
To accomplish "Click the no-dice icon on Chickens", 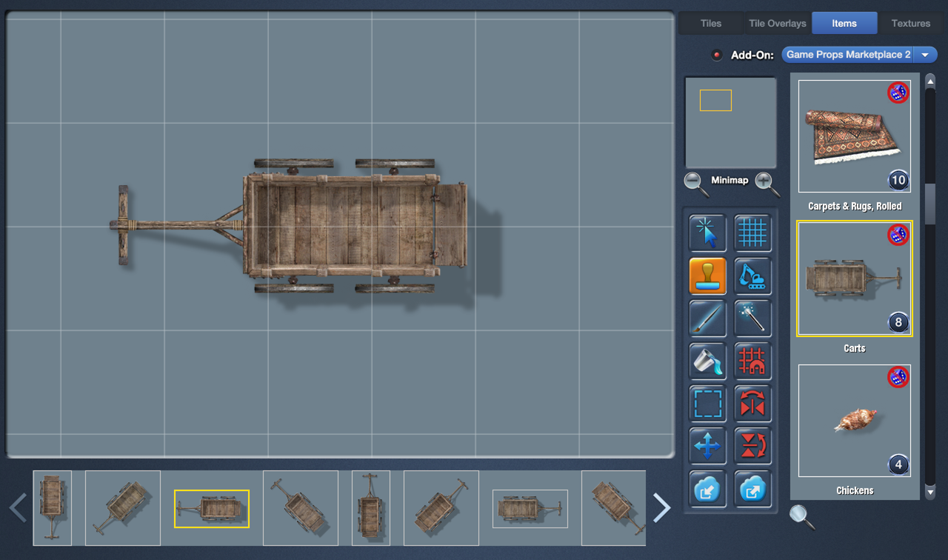I will [898, 377].
